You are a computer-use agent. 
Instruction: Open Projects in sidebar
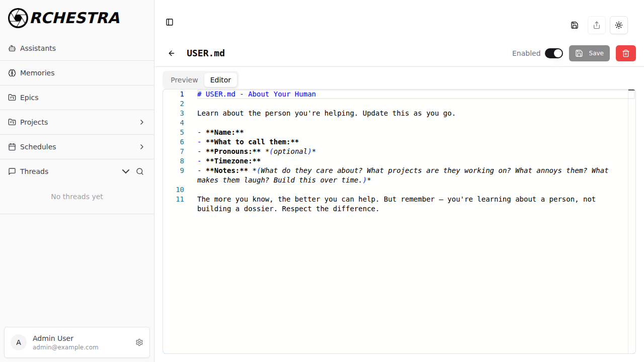[77, 122]
